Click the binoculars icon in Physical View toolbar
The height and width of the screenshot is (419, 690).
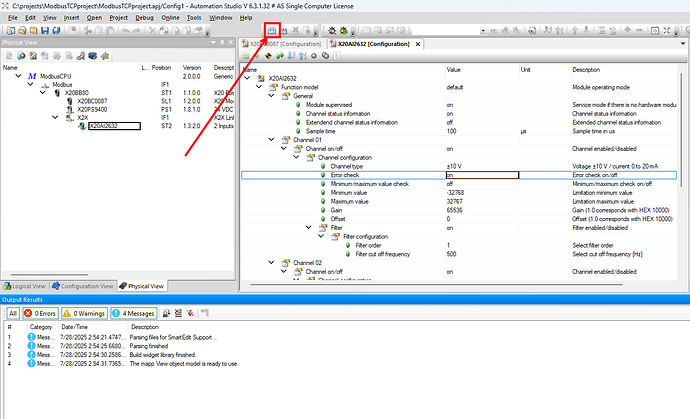point(81,56)
